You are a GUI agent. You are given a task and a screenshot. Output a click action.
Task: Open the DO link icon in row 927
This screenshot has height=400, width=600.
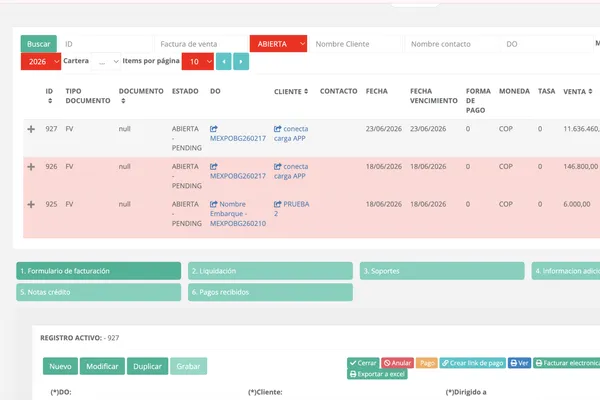214,129
